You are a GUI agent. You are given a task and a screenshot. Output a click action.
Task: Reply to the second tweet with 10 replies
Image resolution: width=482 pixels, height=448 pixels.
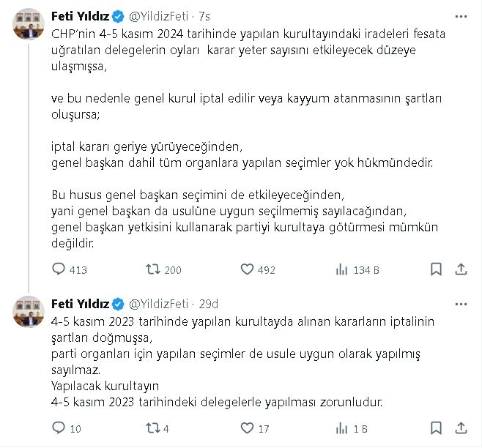[x=59, y=428]
